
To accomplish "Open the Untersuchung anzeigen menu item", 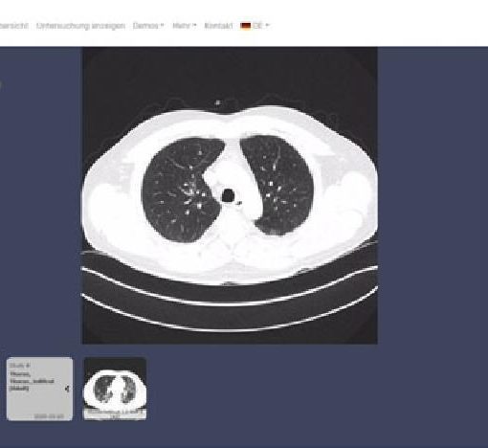I will pyautogui.click(x=80, y=26).
